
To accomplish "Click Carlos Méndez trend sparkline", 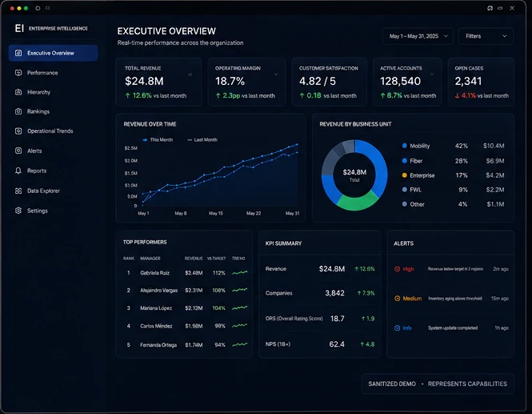I will click(240, 326).
